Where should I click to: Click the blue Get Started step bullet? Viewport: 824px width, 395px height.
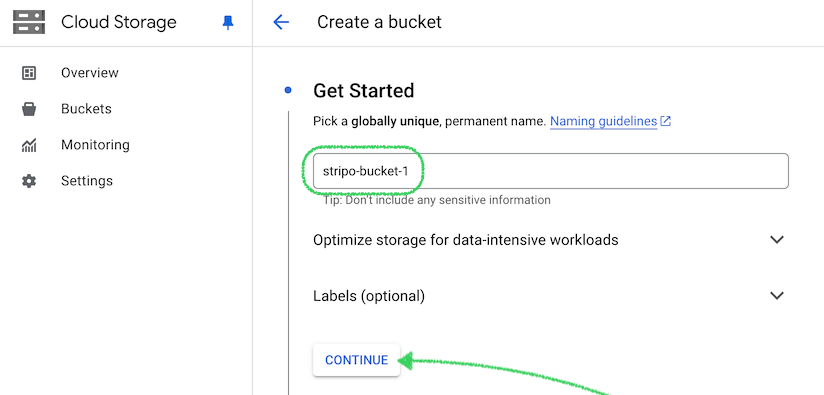coord(287,90)
